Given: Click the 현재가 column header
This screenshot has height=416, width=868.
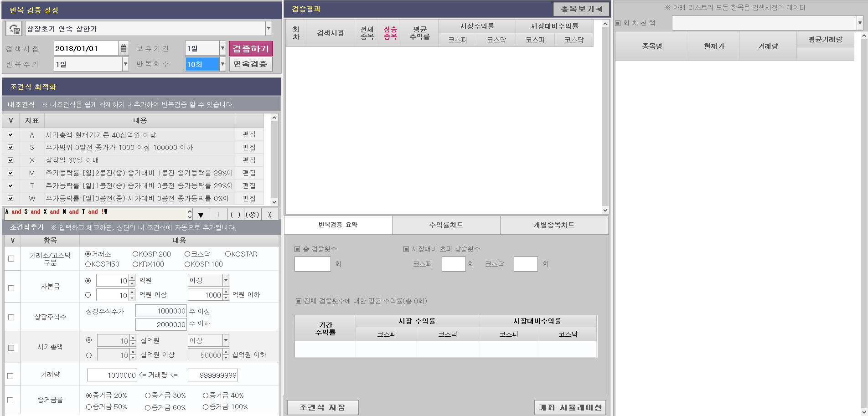Looking at the screenshot, I should point(714,46).
